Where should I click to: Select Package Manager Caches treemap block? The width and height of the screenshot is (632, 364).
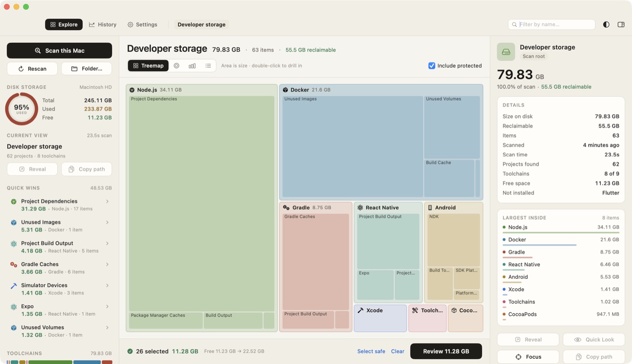pos(166,320)
